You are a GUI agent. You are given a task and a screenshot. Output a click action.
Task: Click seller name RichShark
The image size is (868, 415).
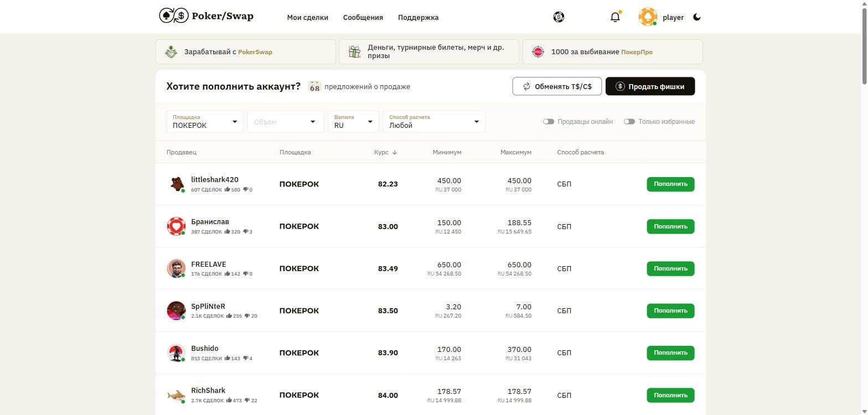click(x=208, y=390)
